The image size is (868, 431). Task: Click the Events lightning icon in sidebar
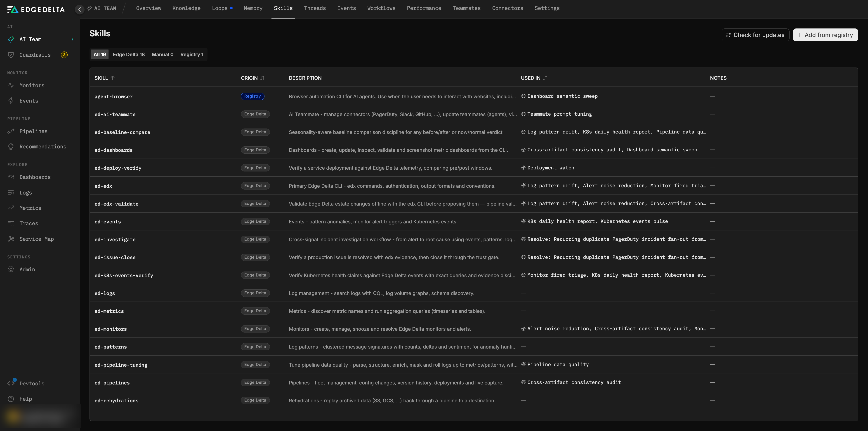point(11,101)
